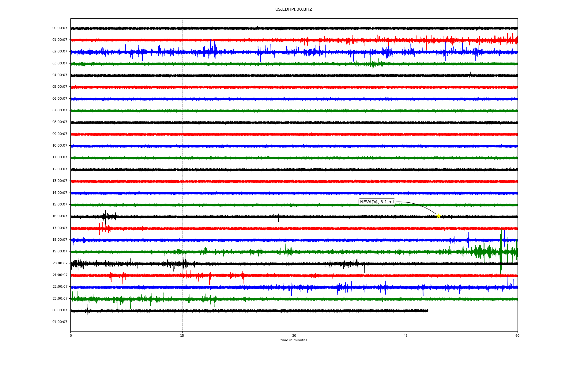Click the 13:00:07 time row label
This screenshot has width=588, height=368.
click(60, 181)
